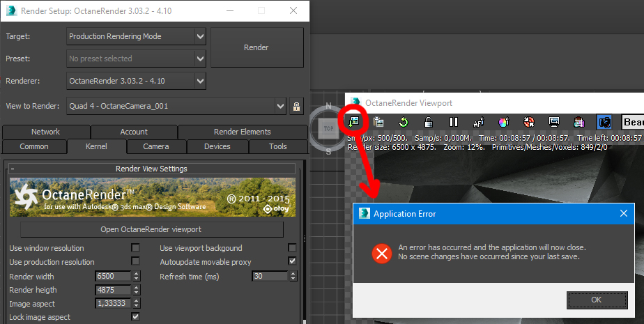Click the Time left status text
This screenshot has width=644, height=324.
point(609,138)
